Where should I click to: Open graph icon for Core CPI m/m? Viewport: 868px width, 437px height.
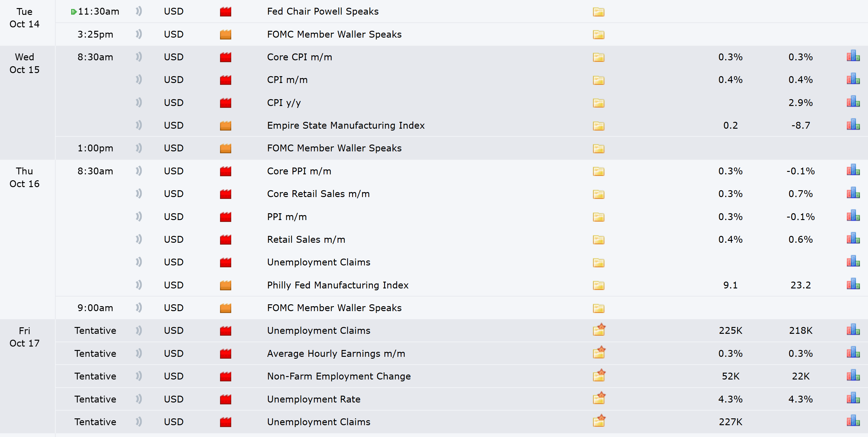pyautogui.click(x=853, y=56)
